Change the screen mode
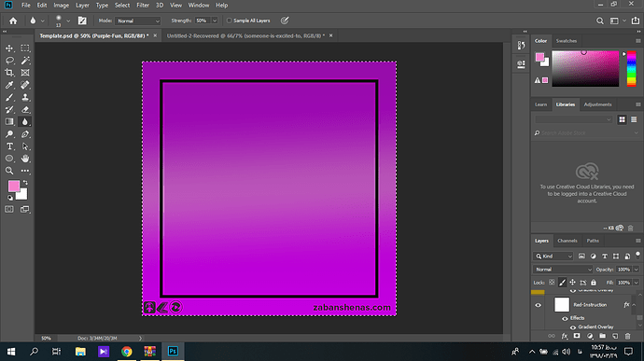 point(25,210)
